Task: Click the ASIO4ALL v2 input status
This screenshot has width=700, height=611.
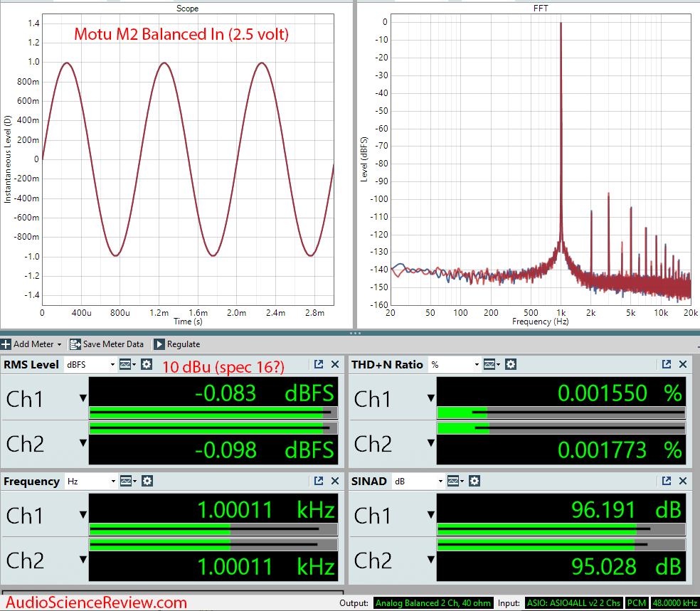Action: 573,603
